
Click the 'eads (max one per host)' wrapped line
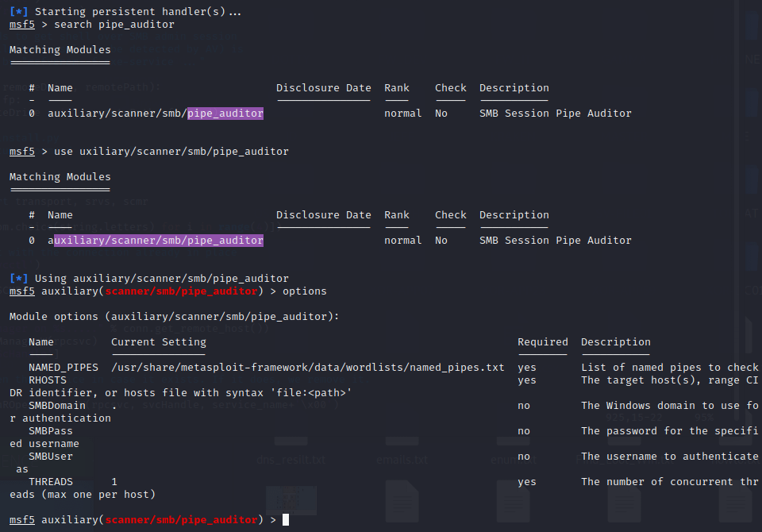click(x=82, y=495)
